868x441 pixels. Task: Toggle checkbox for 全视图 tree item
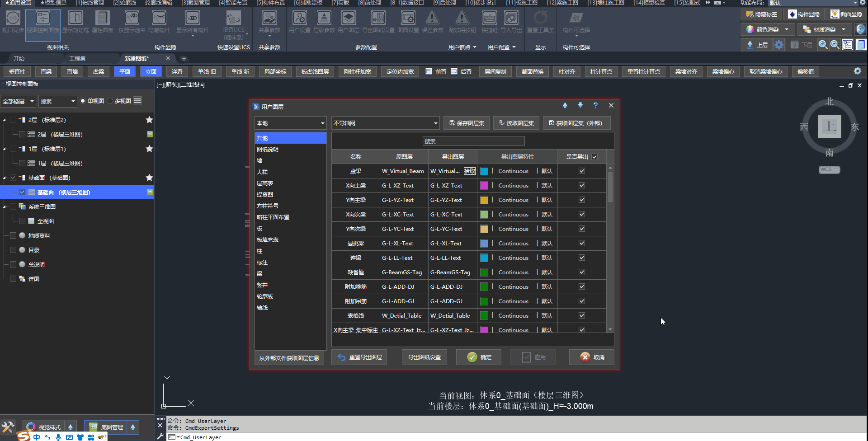(x=22, y=221)
